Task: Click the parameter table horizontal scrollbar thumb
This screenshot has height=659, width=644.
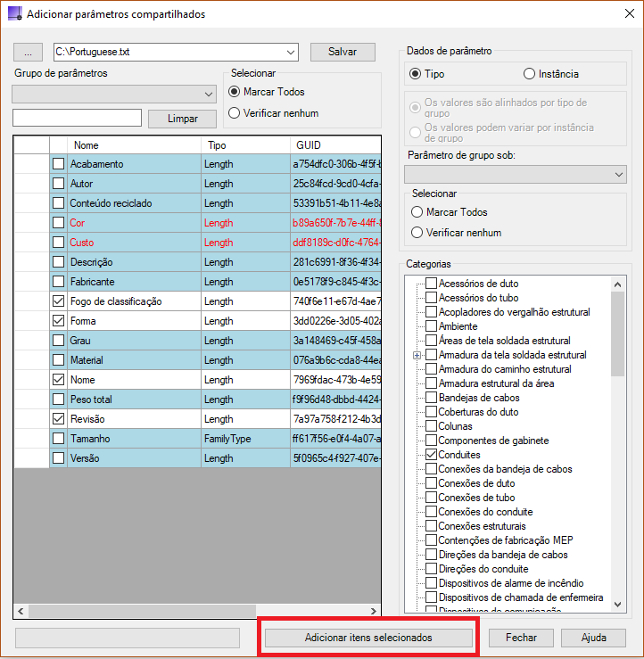Action: (x=142, y=611)
